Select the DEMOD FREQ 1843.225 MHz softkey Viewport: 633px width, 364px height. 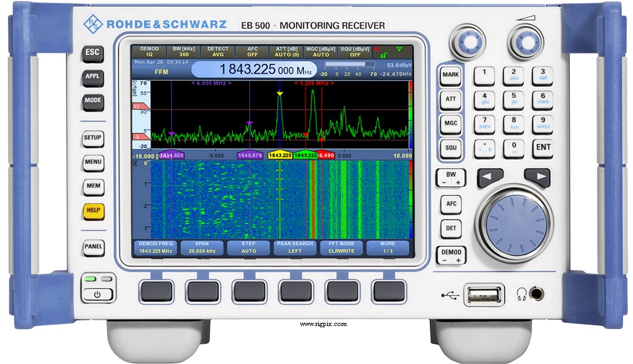click(x=156, y=248)
